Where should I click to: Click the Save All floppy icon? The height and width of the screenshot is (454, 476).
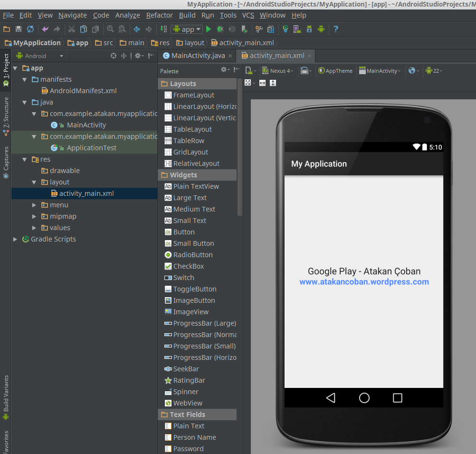pyautogui.click(x=19, y=29)
